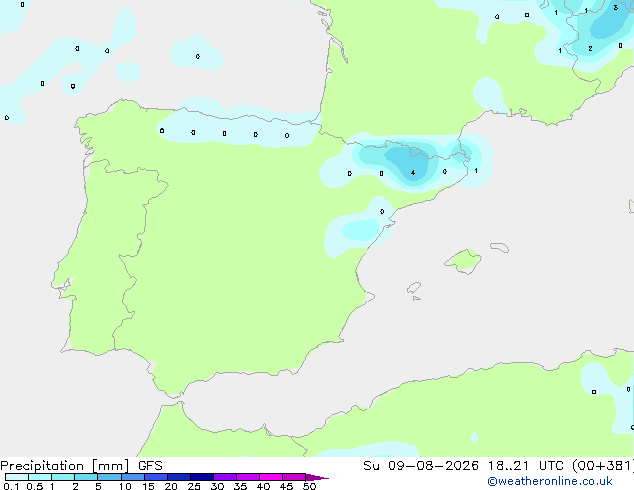
Task: Click the above-50 arrow tip of legend
Action: click(317, 477)
